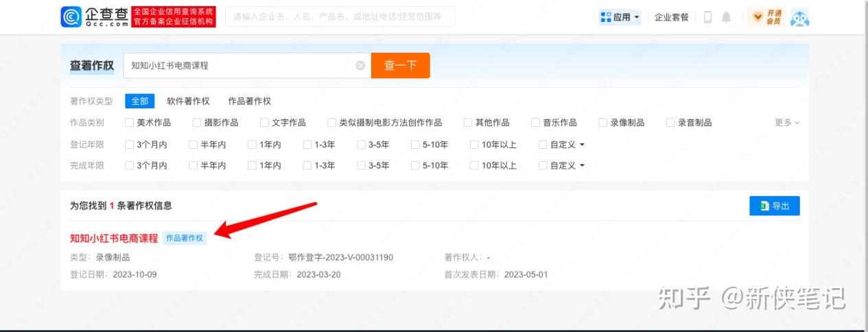
Task: Check the 录音制品 category
Action: (670, 123)
